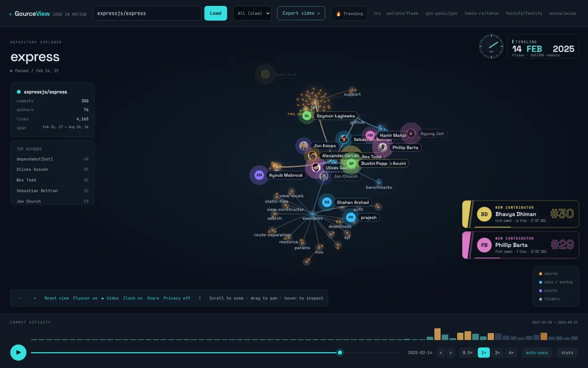Click the timeline progress slider handle

tap(340, 352)
